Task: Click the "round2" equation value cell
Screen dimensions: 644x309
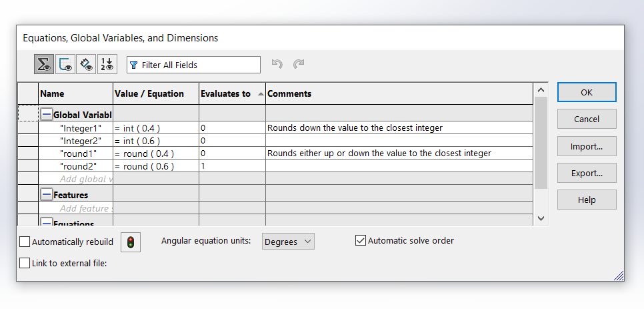Action: click(155, 166)
